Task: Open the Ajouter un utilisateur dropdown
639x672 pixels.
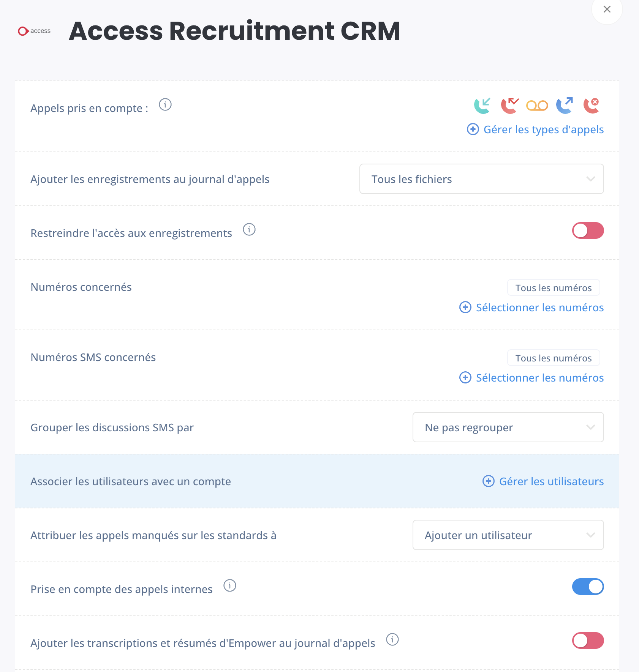Action: 508,535
